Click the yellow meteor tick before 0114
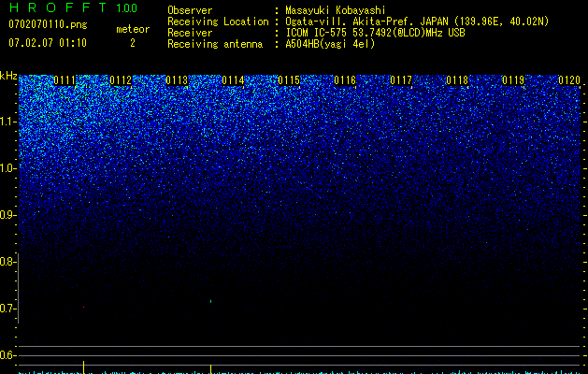This screenshot has height=374, width=588. (x=210, y=369)
